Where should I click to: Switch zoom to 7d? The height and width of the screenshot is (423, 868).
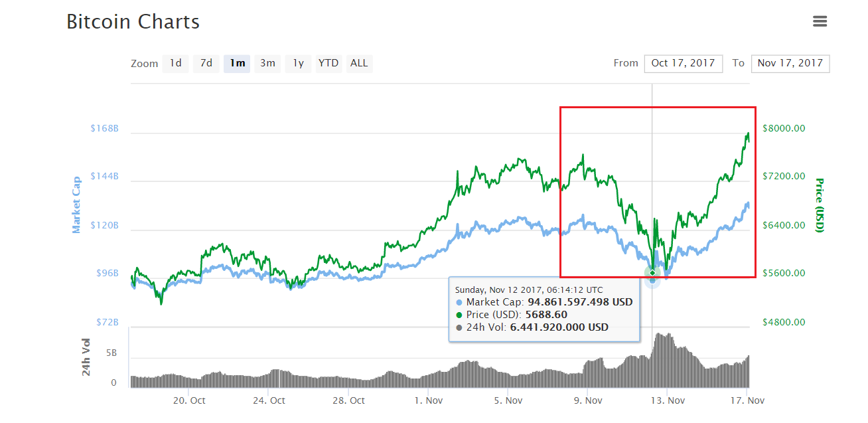(x=206, y=63)
